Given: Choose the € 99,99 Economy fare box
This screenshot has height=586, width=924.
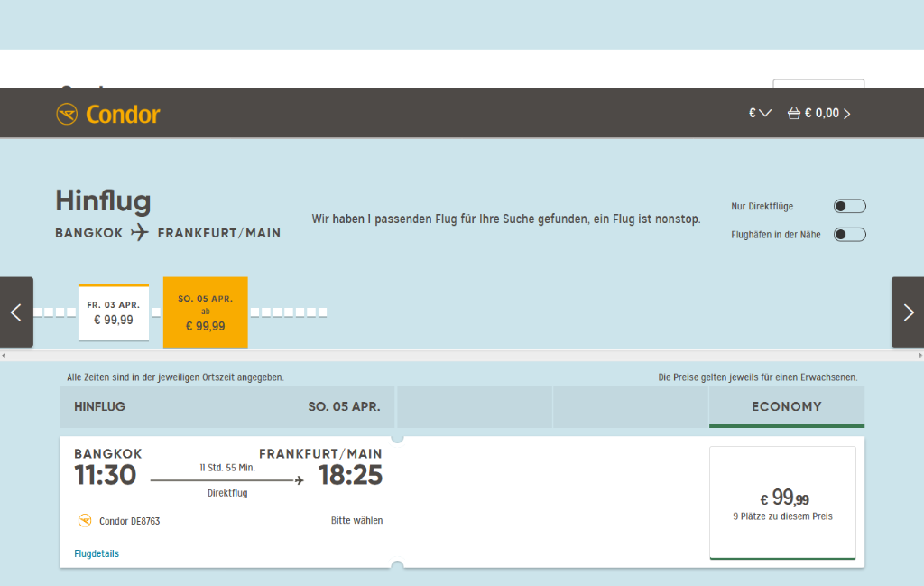Looking at the screenshot, I should (782, 503).
